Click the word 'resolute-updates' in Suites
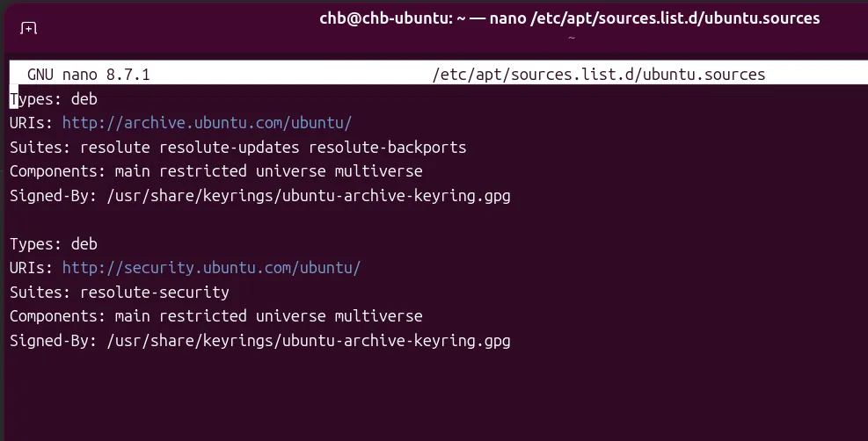Viewport: 868px width, 441px height. pyautogui.click(x=230, y=148)
